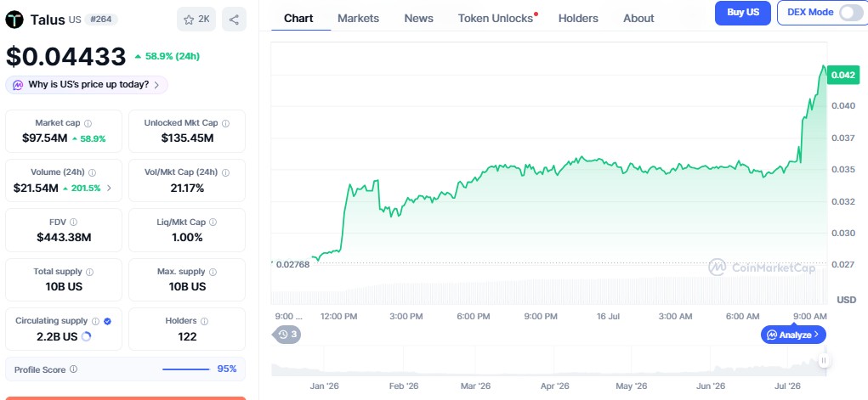Click the info icon beside Profile Score

73,369
